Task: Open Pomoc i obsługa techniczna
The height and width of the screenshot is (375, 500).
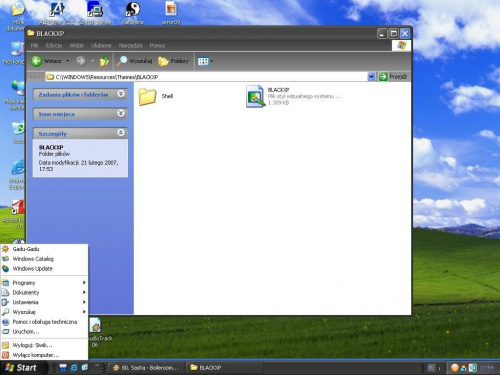Action: pos(44,322)
